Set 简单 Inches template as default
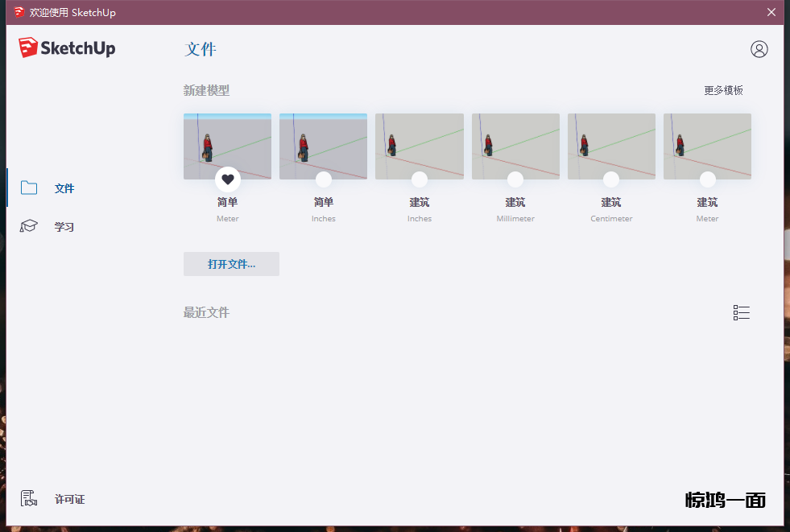790x532 pixels. 324,179
